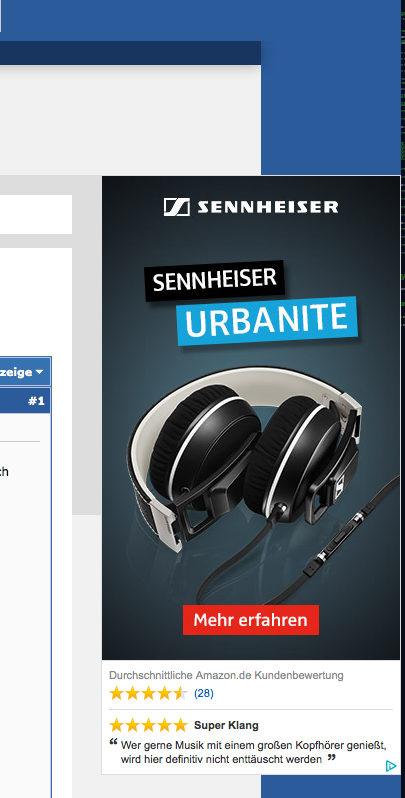Click the "Durchschnittliche Amazon.de Kundenbewertung" text
405x798 pixels.
[226, 675]
